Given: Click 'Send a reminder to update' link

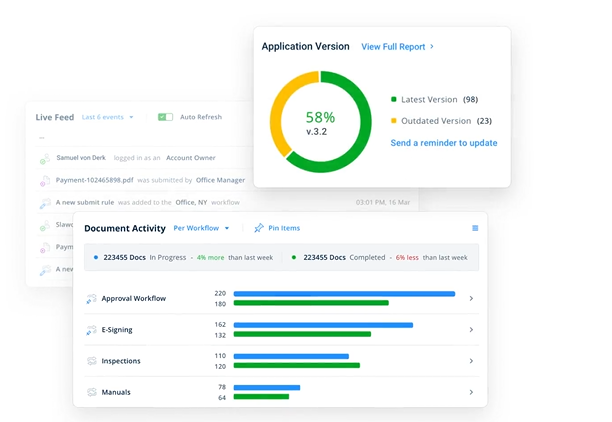Looking at the screenshot, I should (x=443, y=143).
